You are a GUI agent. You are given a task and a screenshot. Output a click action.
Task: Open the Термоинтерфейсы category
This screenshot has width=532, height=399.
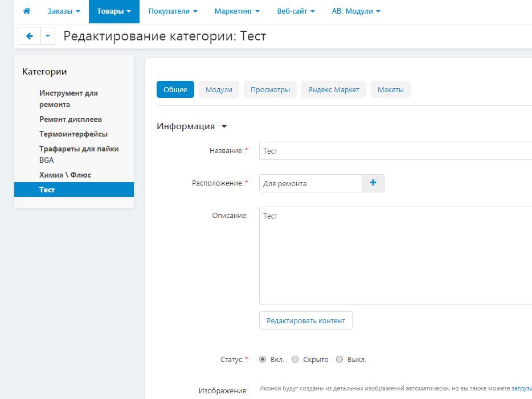coord(73,134)
